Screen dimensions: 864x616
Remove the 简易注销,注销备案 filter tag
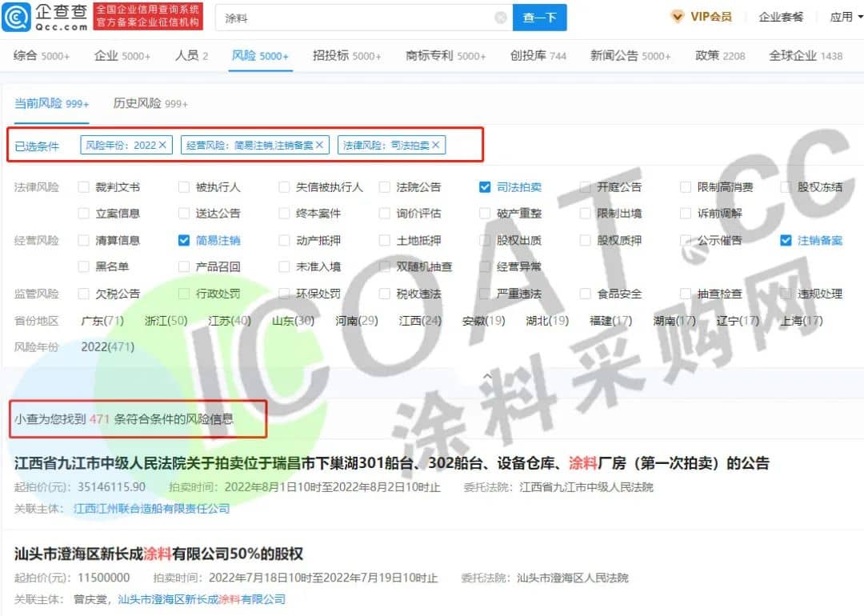tap(320, 145)
